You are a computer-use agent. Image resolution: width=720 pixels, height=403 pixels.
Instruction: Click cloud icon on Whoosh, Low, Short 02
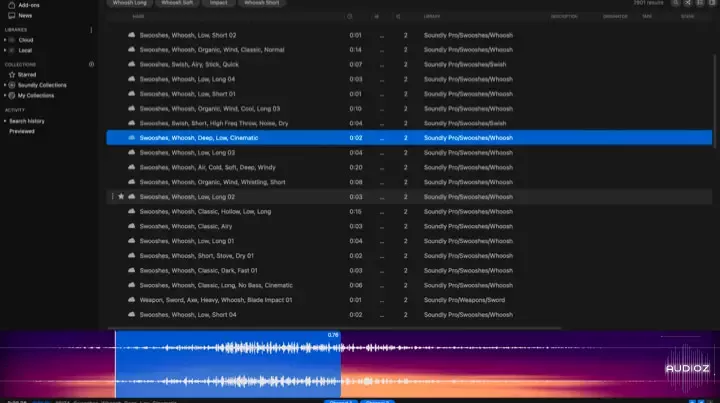tap(131, 35)
